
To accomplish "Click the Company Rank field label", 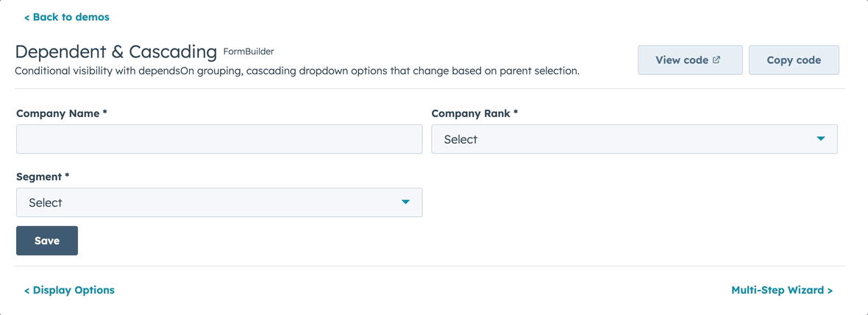I will tap(474, 113).
